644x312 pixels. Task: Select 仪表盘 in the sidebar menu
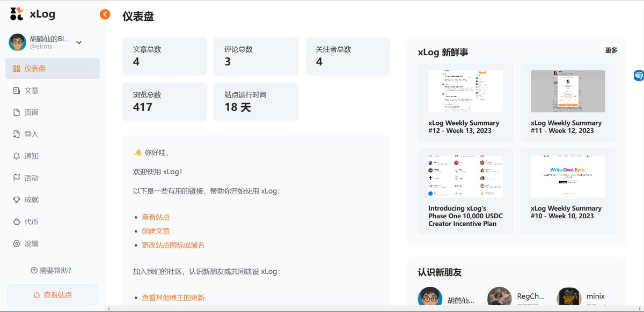point(53,69)
